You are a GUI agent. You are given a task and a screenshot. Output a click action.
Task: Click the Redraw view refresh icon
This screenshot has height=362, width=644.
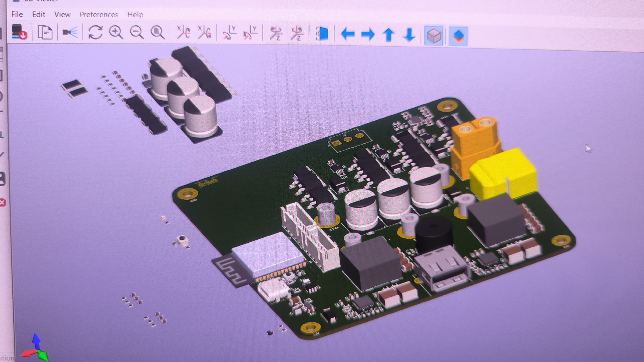[96, 32]
